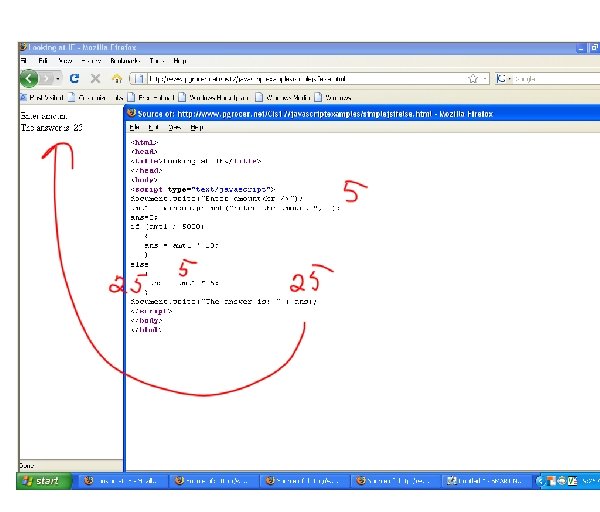Expand hidden system tray icons chevron
The image size is (600, 512).
pyautogui.click(x=540, y=481)
